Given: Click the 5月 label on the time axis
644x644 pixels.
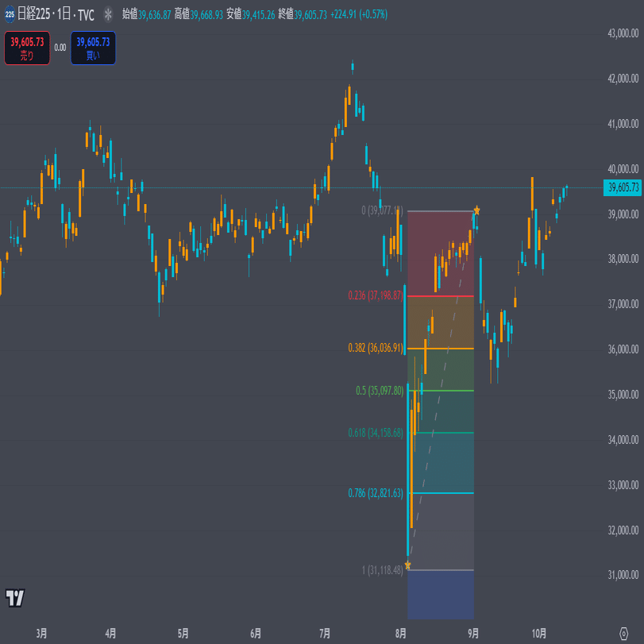Looking at the screenshot, I should [183, 634].
